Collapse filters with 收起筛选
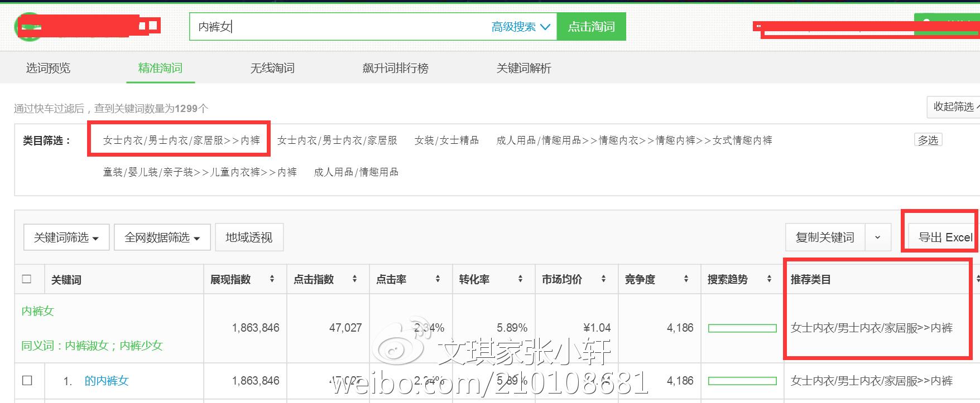This screenshot has height=403, width=980. pos(954,106)
